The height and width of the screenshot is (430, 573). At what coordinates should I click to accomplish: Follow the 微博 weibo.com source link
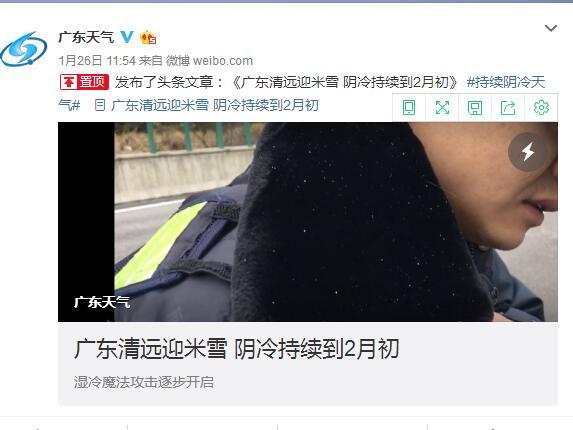[x=209, y=60]
